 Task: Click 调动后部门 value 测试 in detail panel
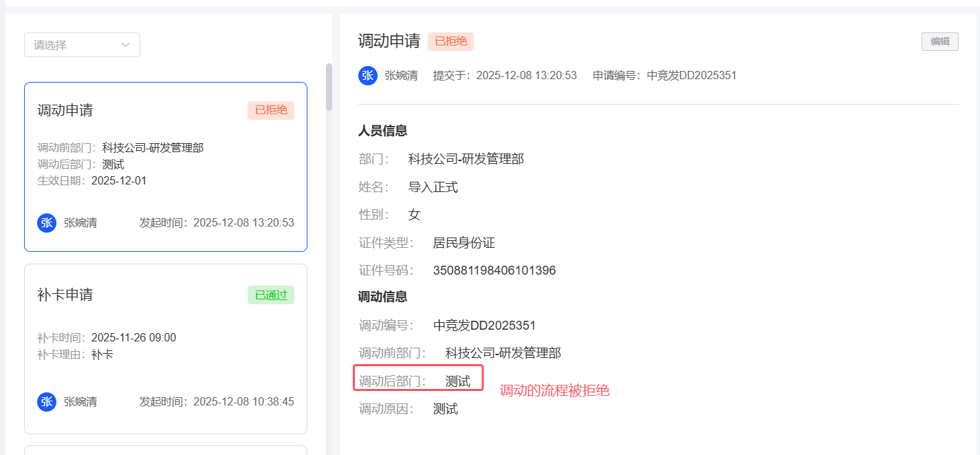tap(458, 381)
